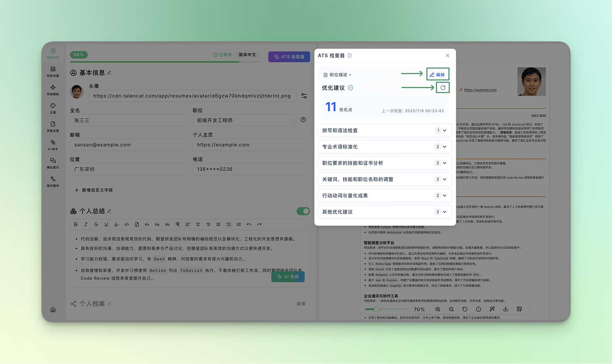The width and height of the screenshot is (612, 364).
Task: Click the 编辑 button for 职位描述
Action: tap(437, 75)
